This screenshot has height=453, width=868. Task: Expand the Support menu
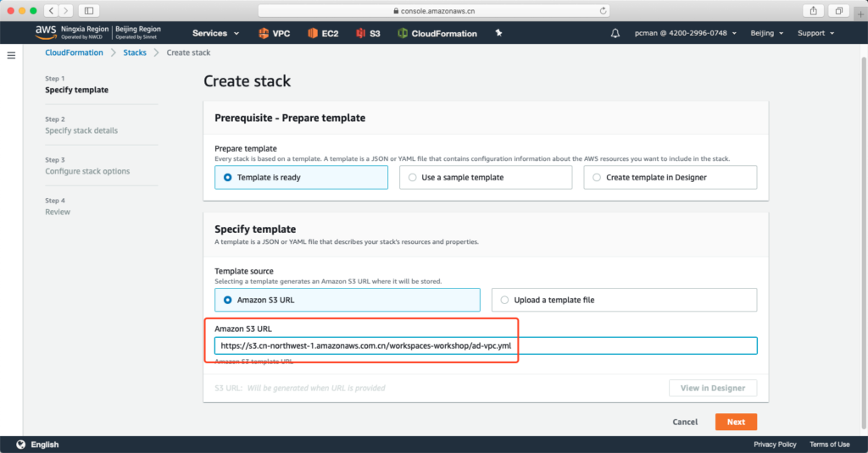(x=815, y=33)
